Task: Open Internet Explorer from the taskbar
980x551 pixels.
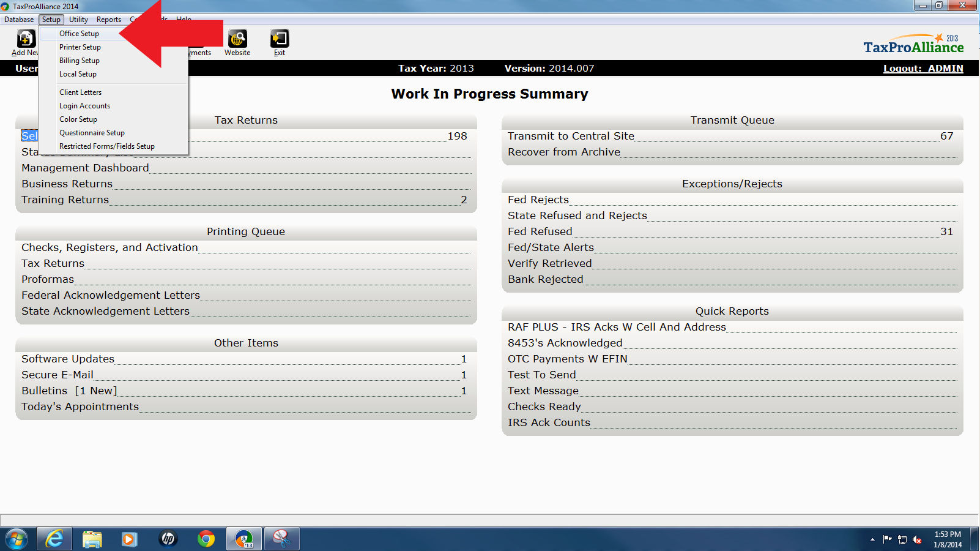Action: click(x=54, y=539)
